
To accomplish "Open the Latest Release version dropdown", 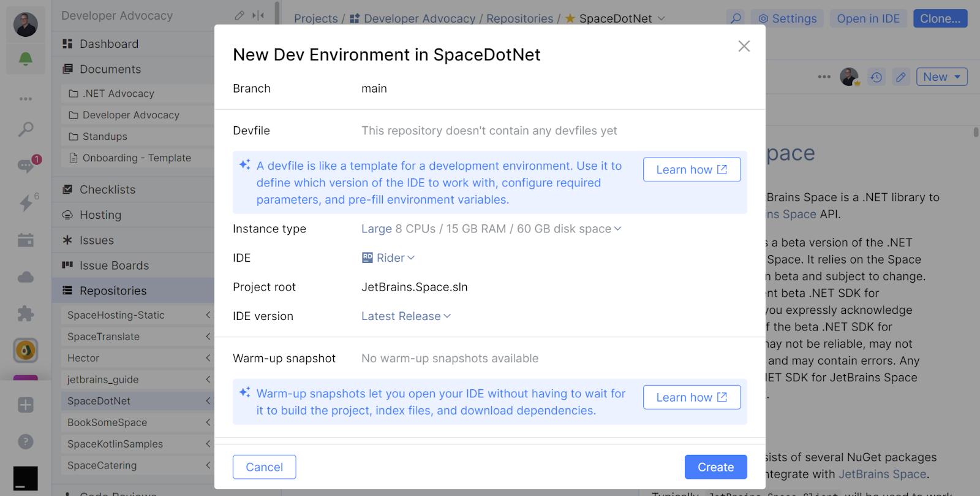I will coord(406,316).
